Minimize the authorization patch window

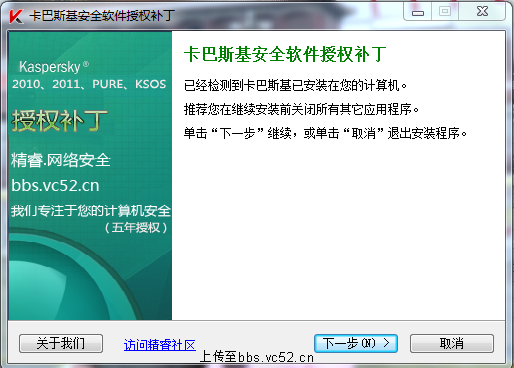click(418, 12)
